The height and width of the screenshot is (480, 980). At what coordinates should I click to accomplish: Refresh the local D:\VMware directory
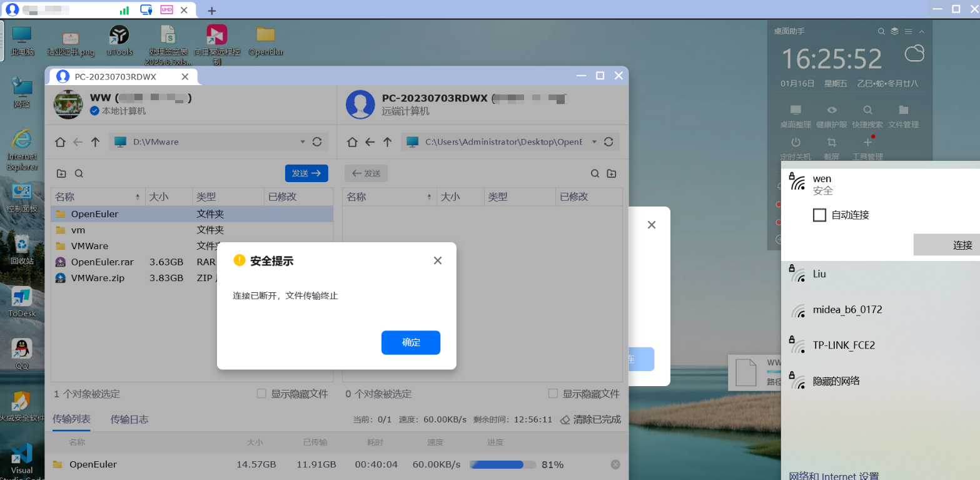pyautogui.click(x=317, y=142)
